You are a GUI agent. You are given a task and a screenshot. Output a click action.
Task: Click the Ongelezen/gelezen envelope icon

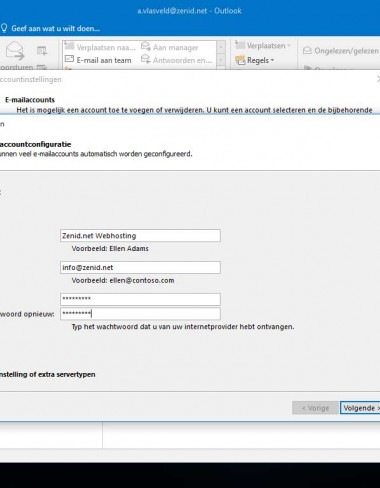pyautogui.click(x=307, y=51)
